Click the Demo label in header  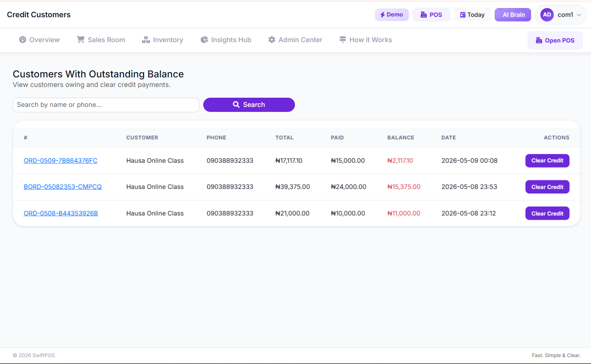click(x=395, y=15)
